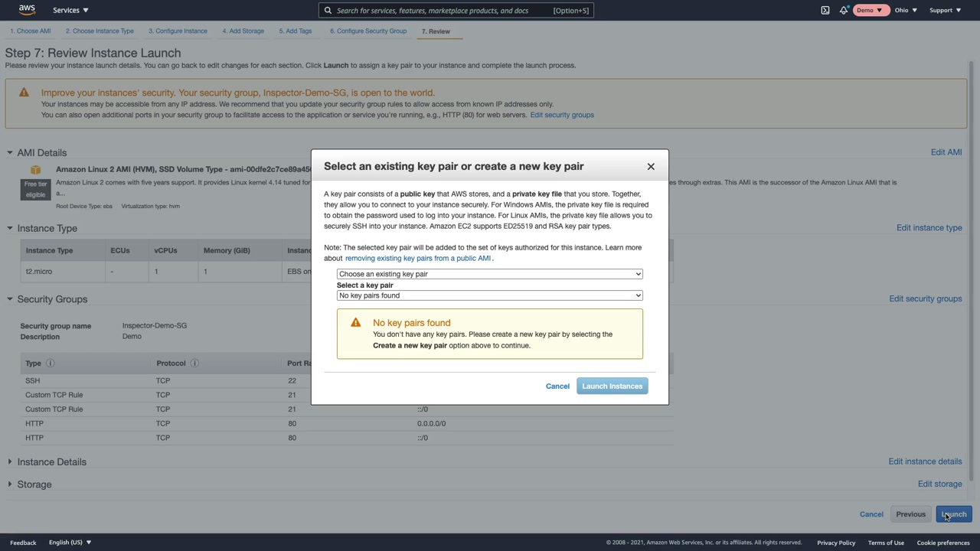The image size is (980, 551).
Task: Click the Protocol column info icon
Action: 194,364
